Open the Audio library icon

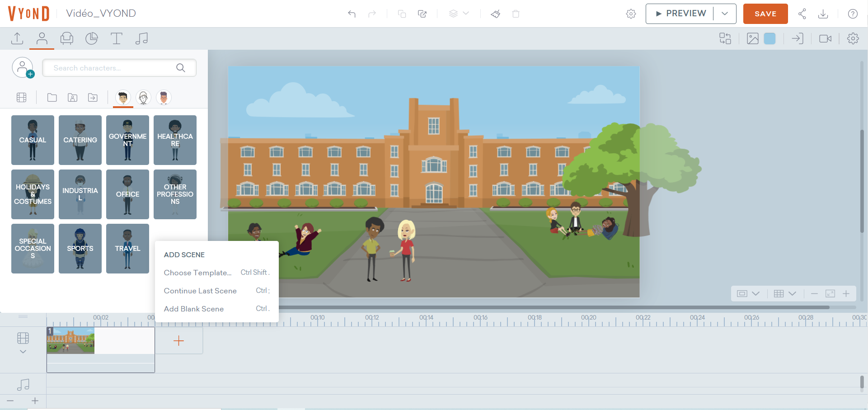click(x=141, y=38)
